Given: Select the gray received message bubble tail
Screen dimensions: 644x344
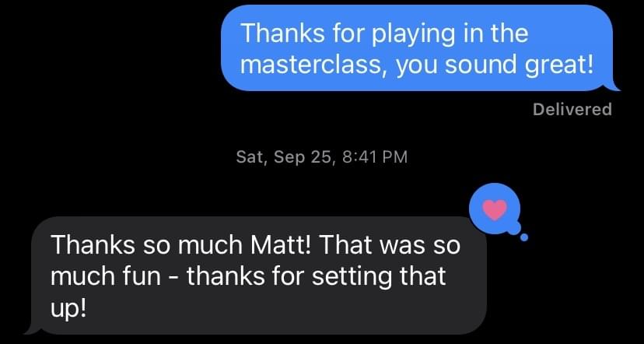Looking at the screenshot, I should 32,328.
